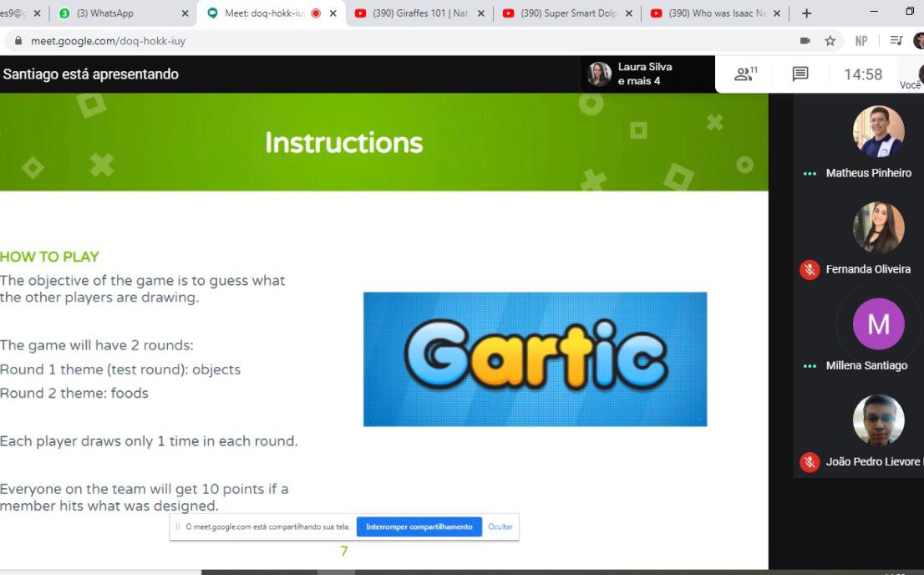Close the Who was Isaac Newton tab
This screenshot has height=575, width=924.
point(777,13)
